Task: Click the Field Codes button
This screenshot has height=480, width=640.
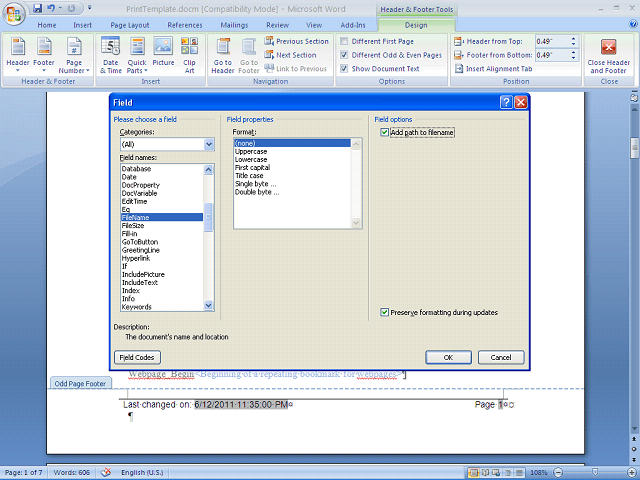Action: pos(137,357)
